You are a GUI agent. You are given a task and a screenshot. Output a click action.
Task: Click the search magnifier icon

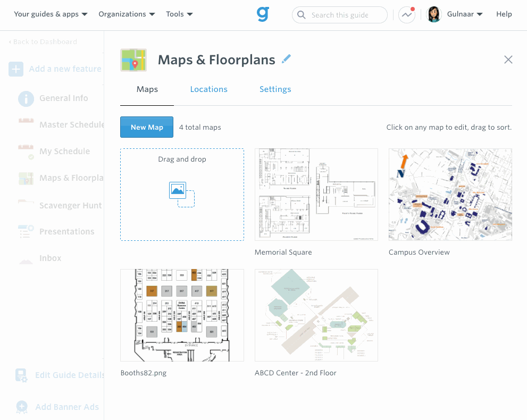(x=302, y=15)
